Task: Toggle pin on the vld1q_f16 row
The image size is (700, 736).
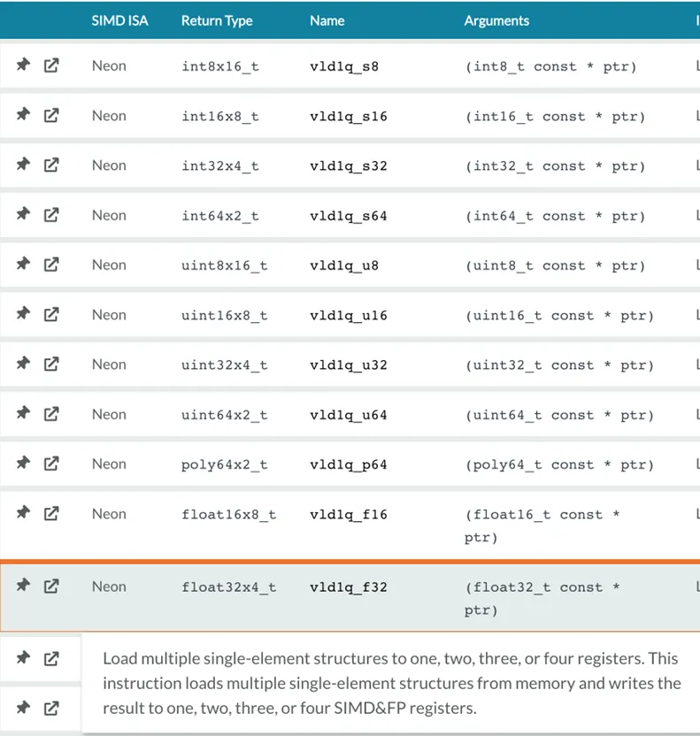Action: [23, 513]
